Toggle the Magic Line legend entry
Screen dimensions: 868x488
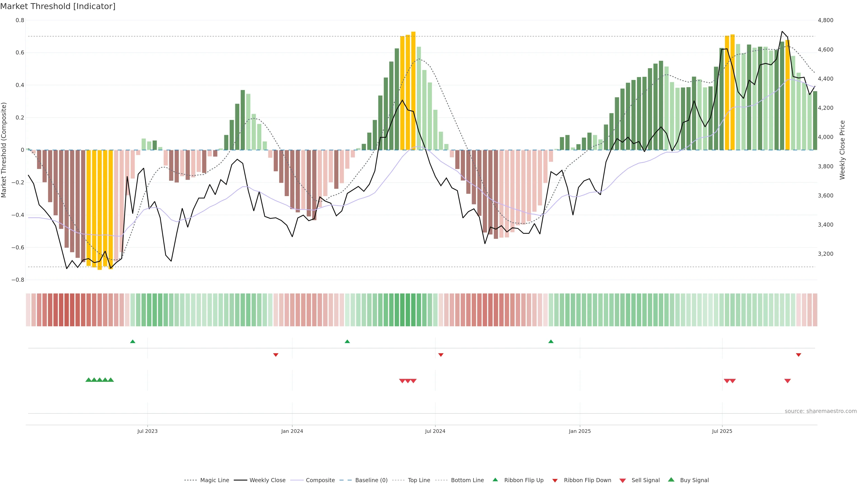point(214,480)
